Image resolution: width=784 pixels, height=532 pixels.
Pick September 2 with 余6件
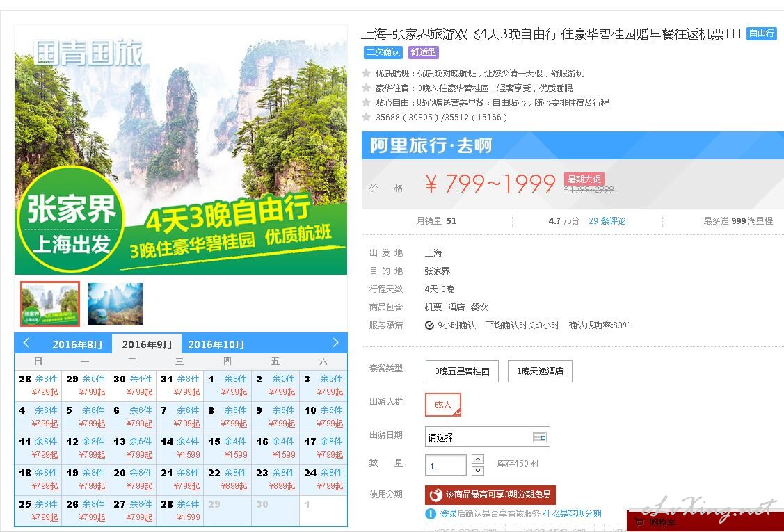[x=275, y=385]
